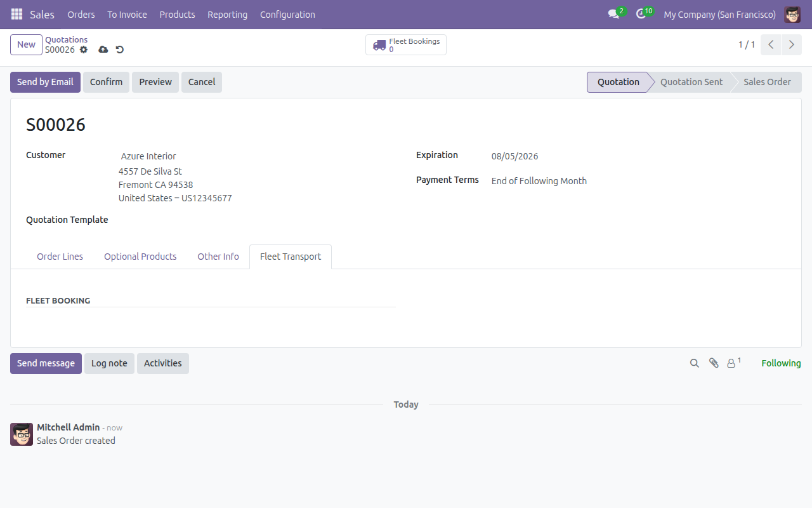Switch to the Optional Products tab

tap(140, 257)
